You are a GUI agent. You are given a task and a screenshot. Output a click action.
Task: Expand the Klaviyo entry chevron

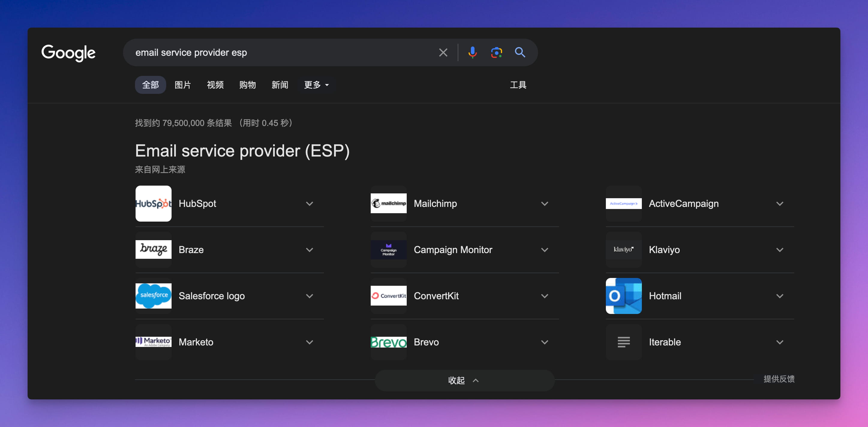(780, 250)
